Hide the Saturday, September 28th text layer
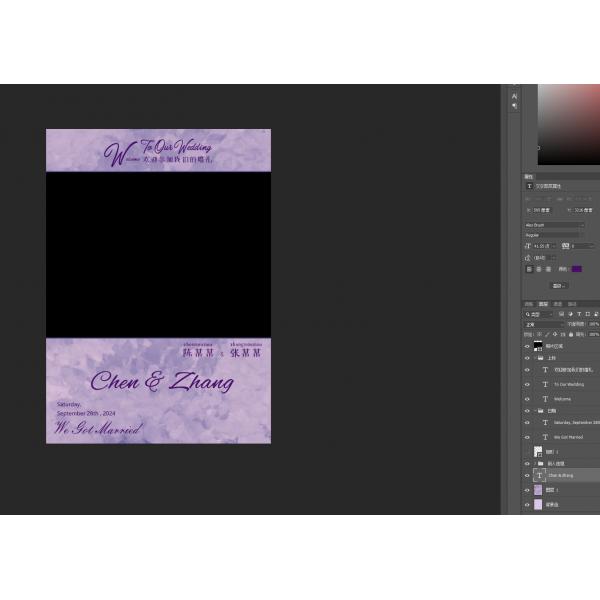The image size is (600, 600). [527, 423]
